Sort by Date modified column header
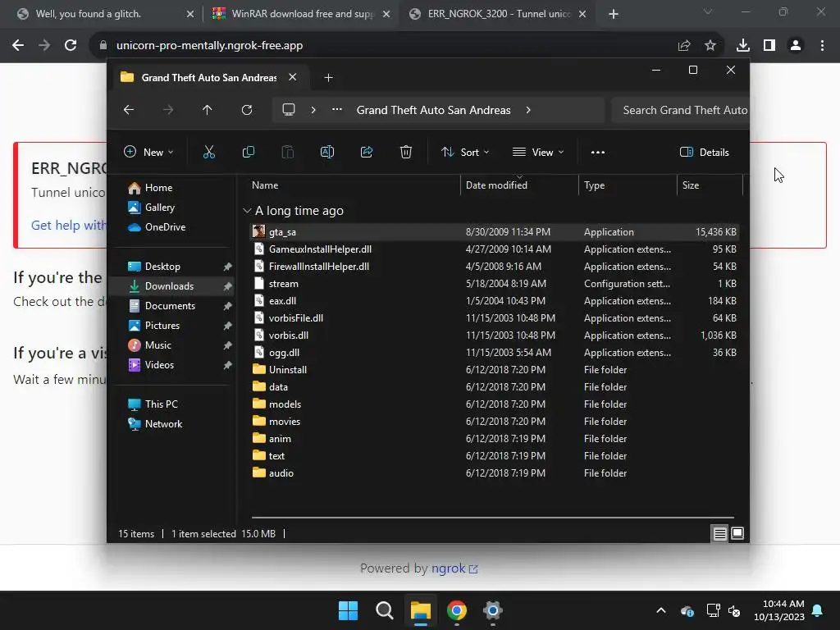The height and width of the screenshot is (630, 840). click(x=519, y=185)
